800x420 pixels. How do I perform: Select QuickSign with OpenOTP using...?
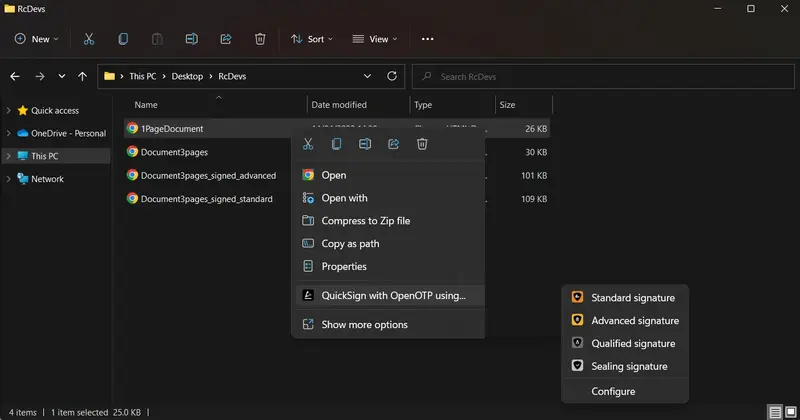(x=389, y=295)
